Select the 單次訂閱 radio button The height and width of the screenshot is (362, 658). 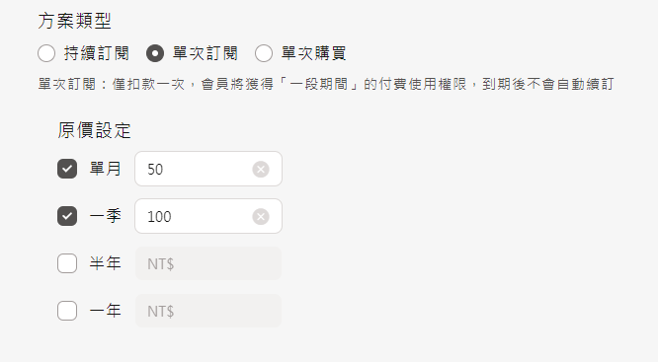pos(155,54)
